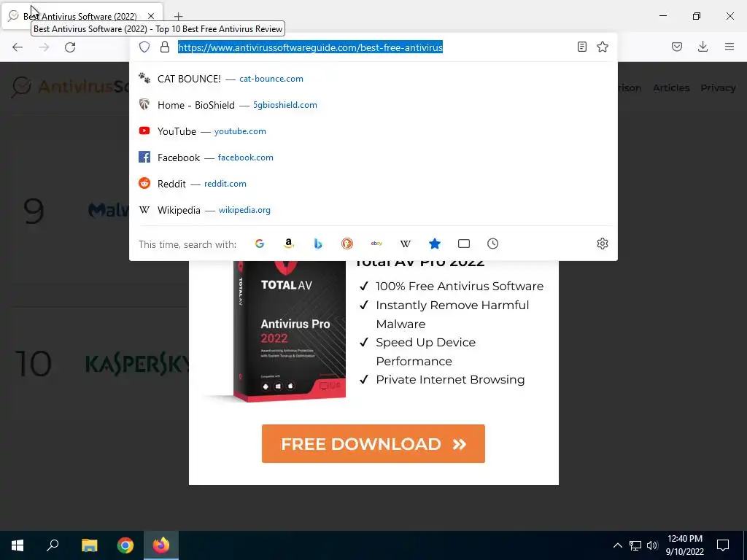Screen dimensions: 747x560
Task: Open the Articles navigation link
Action: [x=671, y=87]
